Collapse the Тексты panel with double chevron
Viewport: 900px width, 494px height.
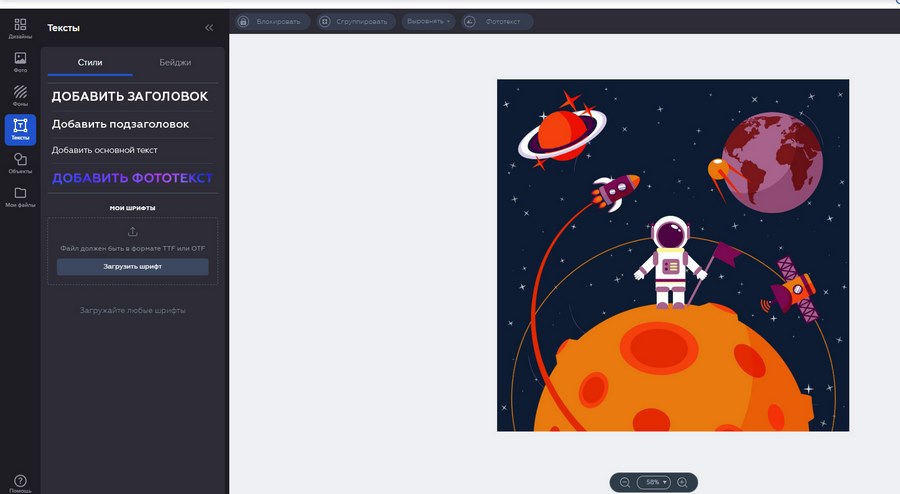click(209, 28)
